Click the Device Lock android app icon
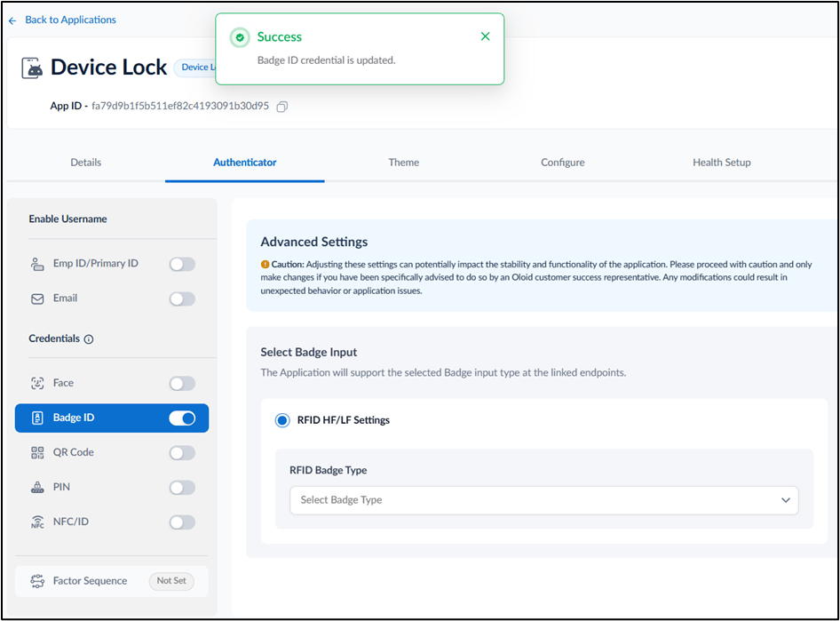The width and height of the screenshot is (840, 621). pos(32,68)
